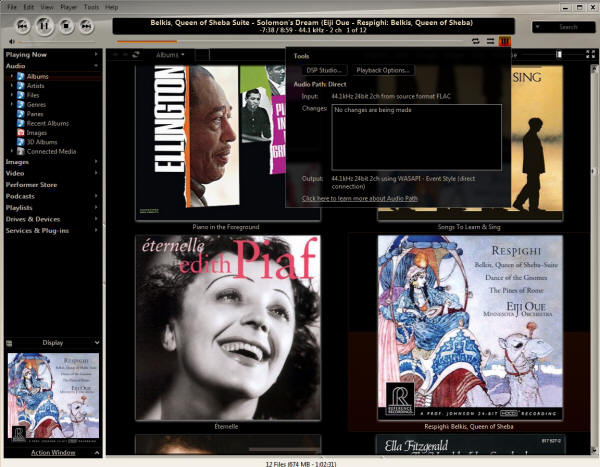Select the Albums icon in the Audio tree
600x467 pixels.
[21, 77]
